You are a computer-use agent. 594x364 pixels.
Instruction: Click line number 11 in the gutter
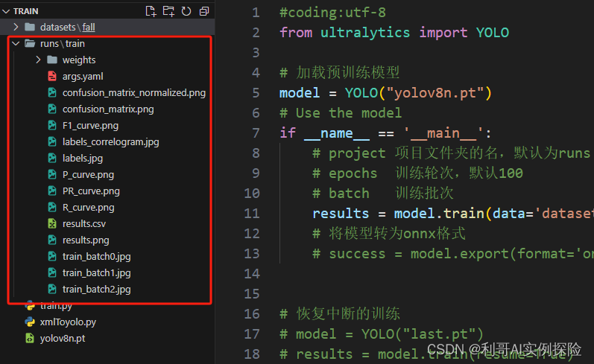[252, 214]
